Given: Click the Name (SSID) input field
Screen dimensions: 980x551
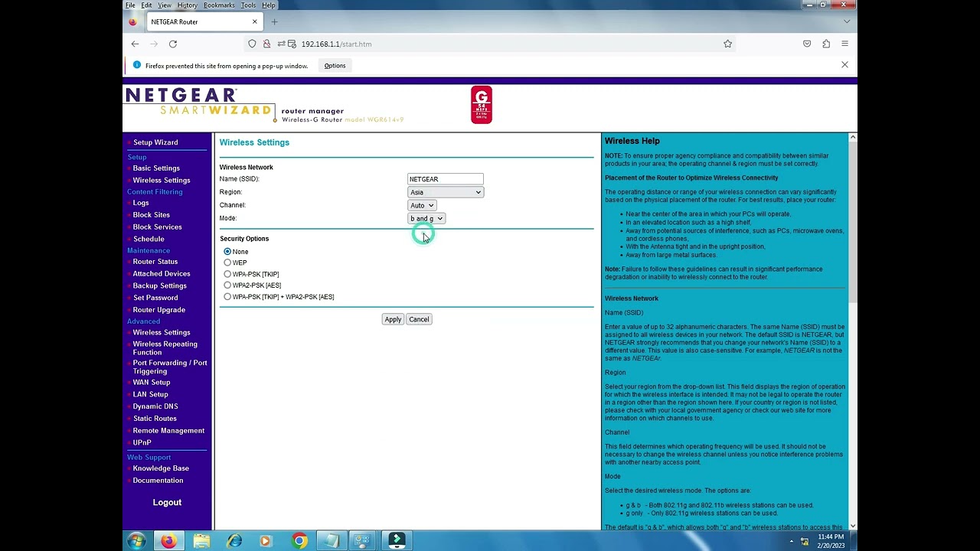Looking at the screenshot, I should 446,179.
